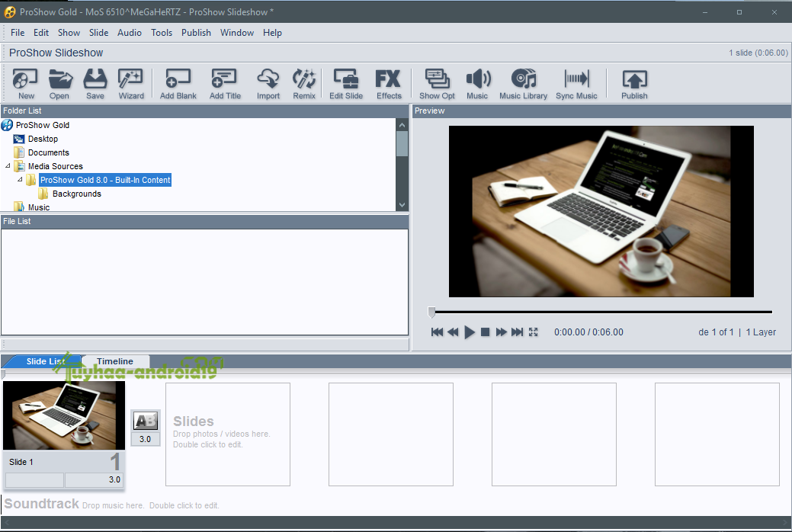
Task: Click the slide list position marker
Action: coord(3,374)
